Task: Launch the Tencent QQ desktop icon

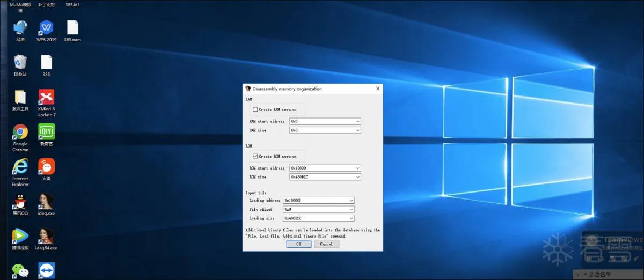Action: click(20, 204)
